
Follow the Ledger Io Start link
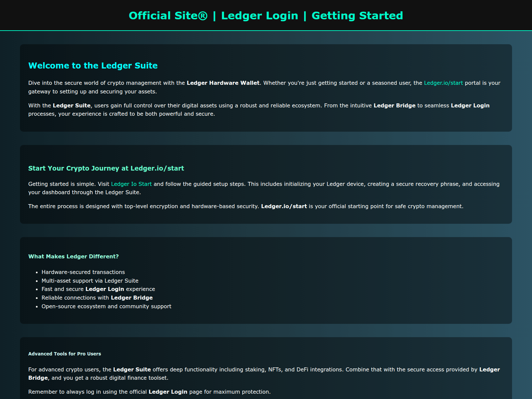(x=131, y=184)
